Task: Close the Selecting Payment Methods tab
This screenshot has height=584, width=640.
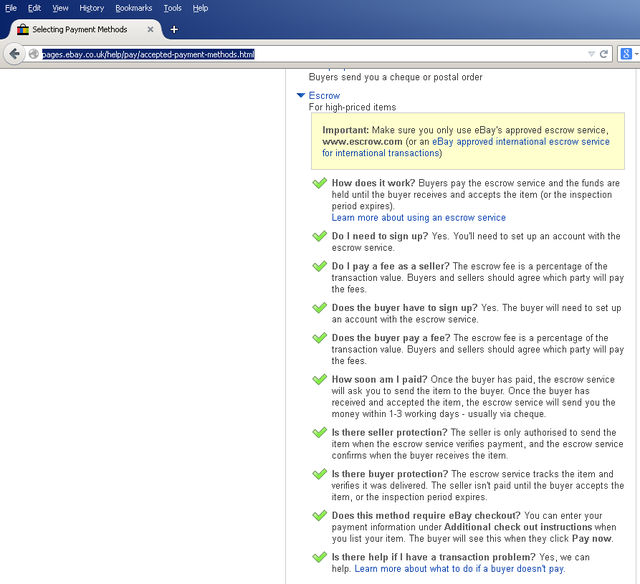Action: [150, 29]
